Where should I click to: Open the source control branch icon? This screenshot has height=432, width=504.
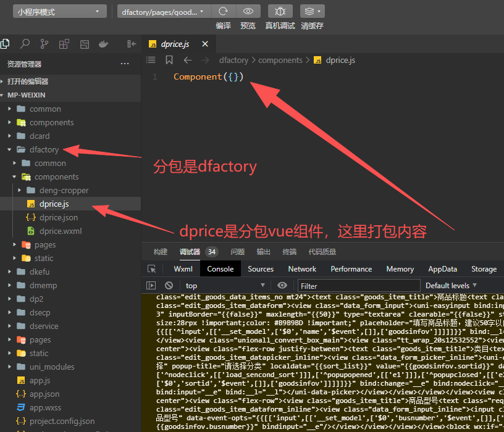[44, 44]
